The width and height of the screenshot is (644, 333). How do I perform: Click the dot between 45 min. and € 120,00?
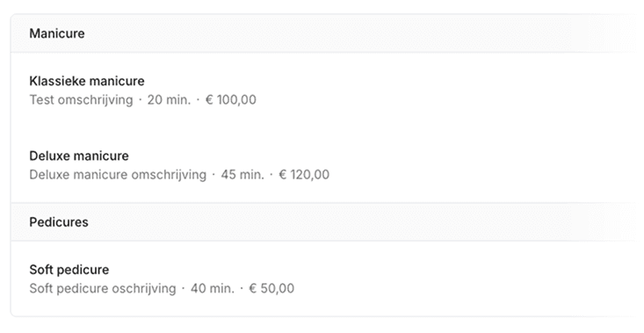click(x=271, y=175)
